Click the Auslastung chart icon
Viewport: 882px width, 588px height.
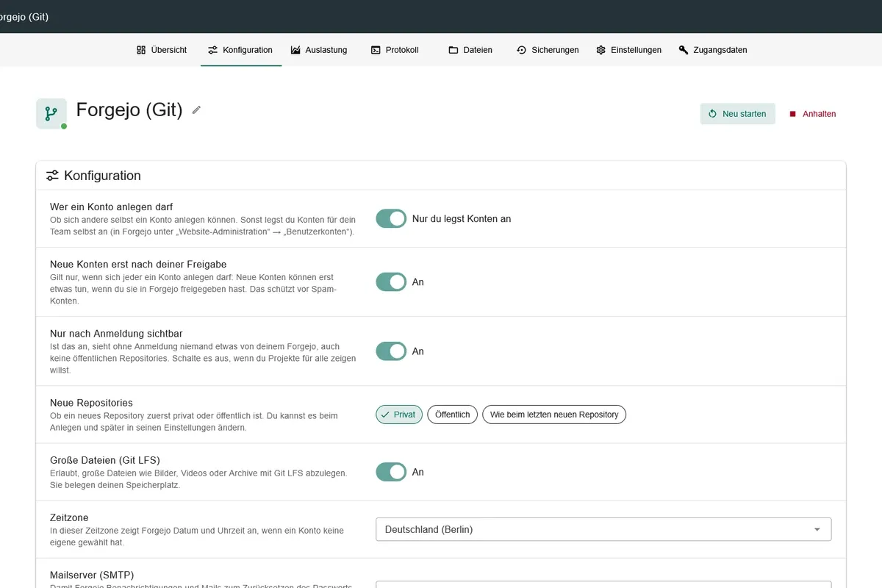295,50
